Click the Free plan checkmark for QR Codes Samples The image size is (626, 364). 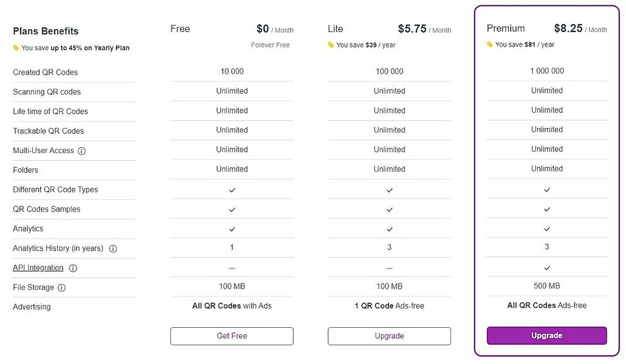point(232,209)
